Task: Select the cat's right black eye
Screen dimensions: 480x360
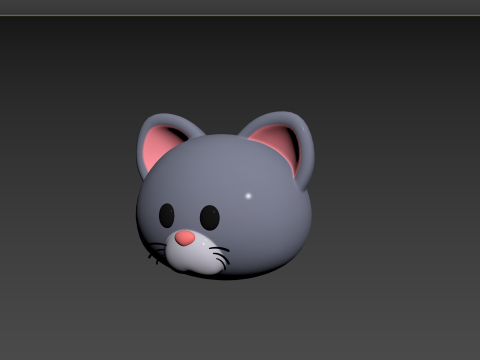Action: click(x=210, y=218)
